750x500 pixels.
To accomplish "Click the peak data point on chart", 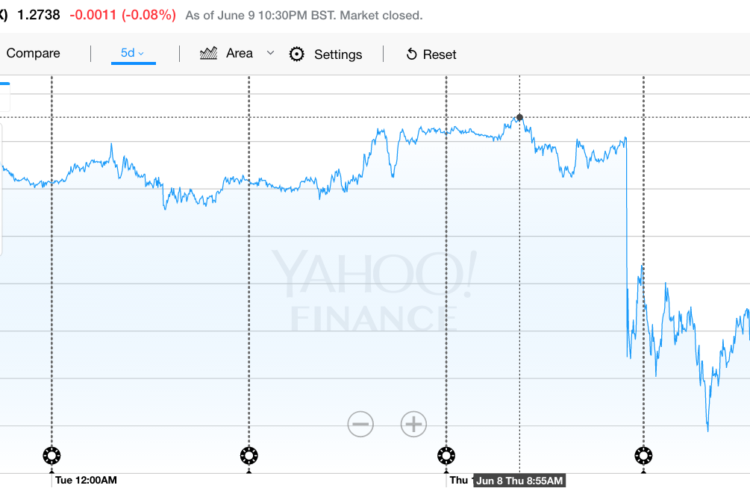I will [519, 118].
